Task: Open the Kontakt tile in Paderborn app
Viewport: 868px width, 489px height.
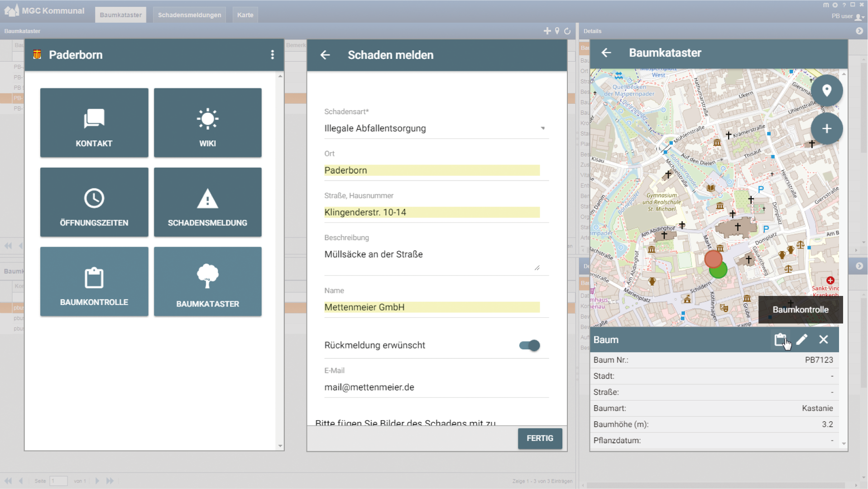Action: [x=94, y=123]
